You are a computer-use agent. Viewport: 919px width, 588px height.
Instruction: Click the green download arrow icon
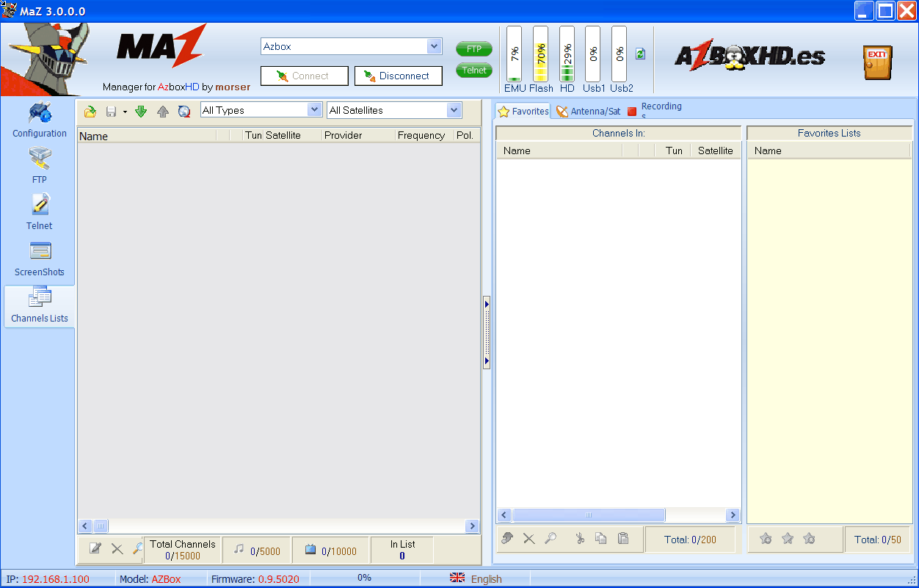tap(141, 112)
